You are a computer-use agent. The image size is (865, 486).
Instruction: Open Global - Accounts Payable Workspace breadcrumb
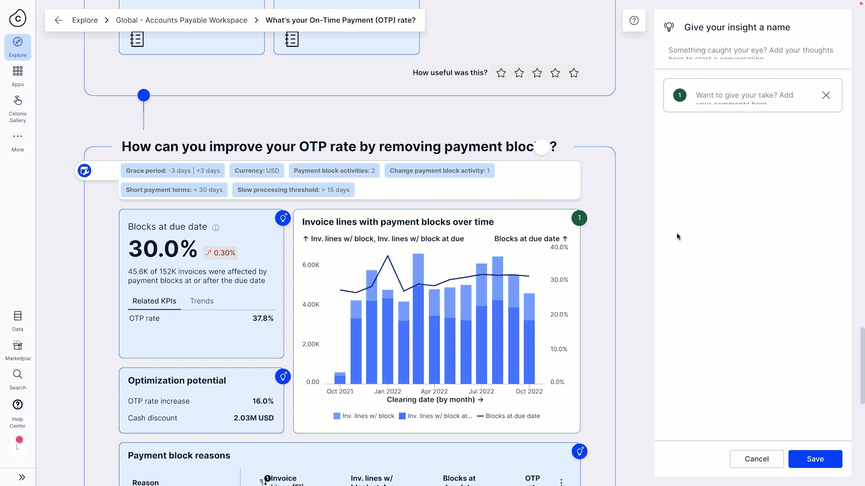point(181,20)
